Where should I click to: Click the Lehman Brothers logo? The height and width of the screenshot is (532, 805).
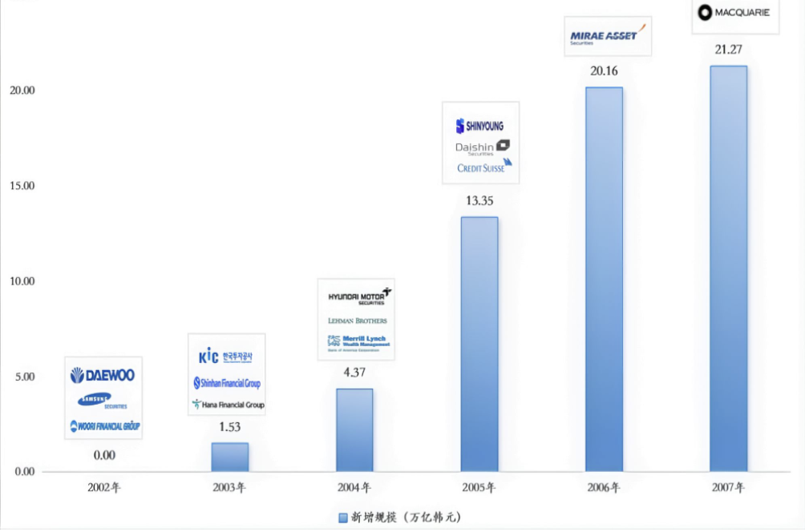[x=358, y=320]
